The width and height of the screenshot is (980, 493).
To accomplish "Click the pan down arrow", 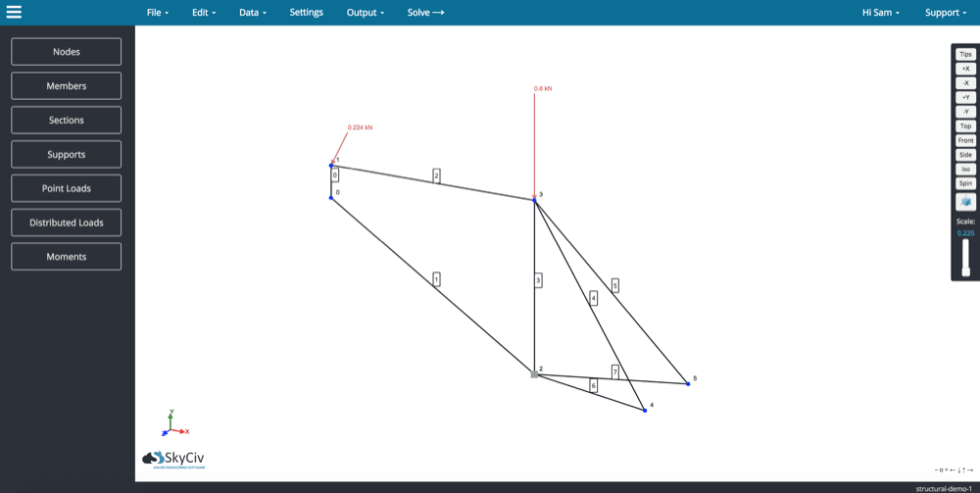I will point(958,470).
